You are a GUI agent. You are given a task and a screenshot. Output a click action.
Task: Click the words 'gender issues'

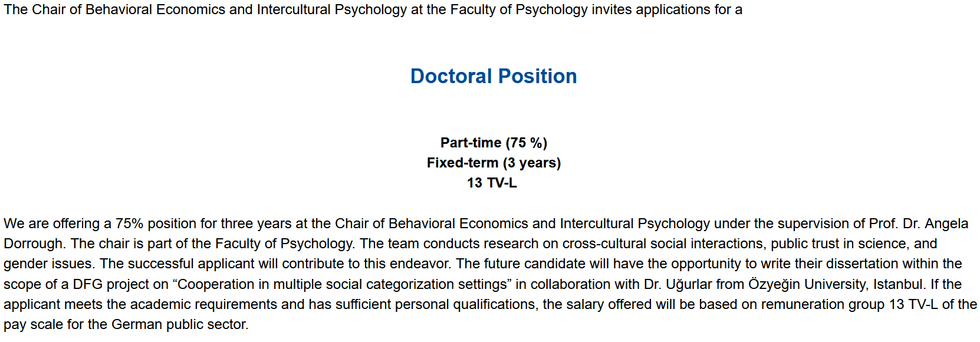(x=48, y=264)
